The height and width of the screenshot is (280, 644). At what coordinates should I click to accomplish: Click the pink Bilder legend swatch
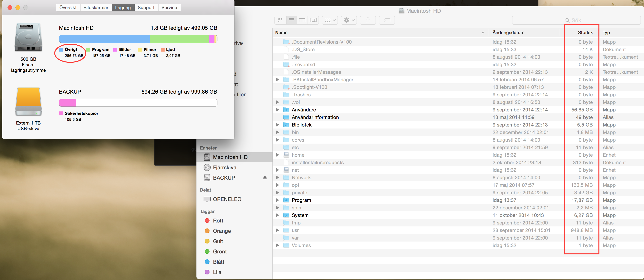(115, 50)
